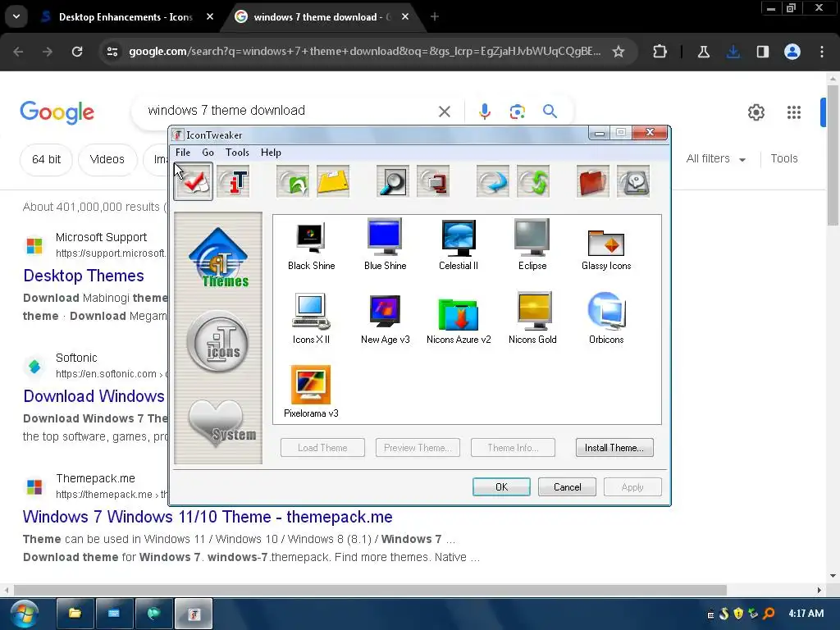Image resolution: width=840 pixels, height=630 pixels.
Task: Select the Glassy Icons theme
Action: coord(606,249)
